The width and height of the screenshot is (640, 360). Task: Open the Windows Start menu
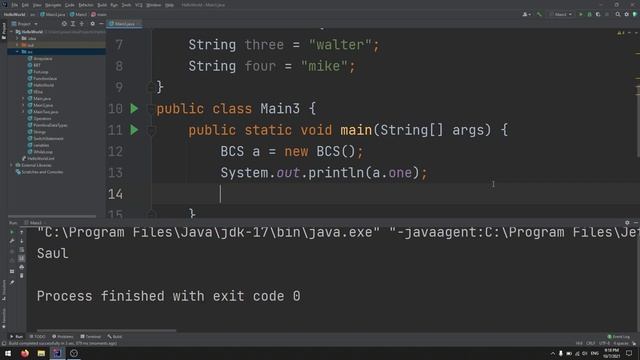pos(8,353)
